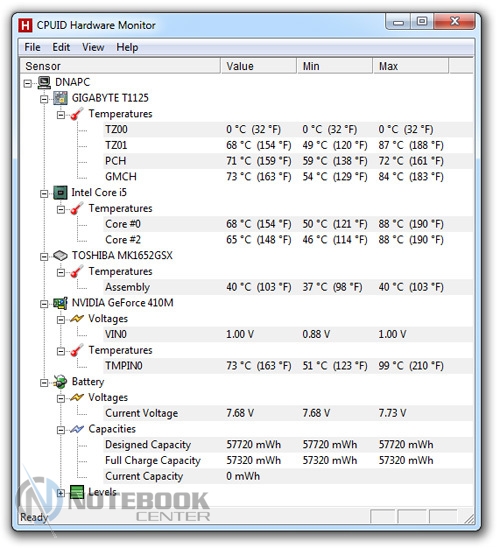The width and height of the screenshot is (500, 548).
Task: Click the DNAPC computer icon
Action: [x=44, y=82]
